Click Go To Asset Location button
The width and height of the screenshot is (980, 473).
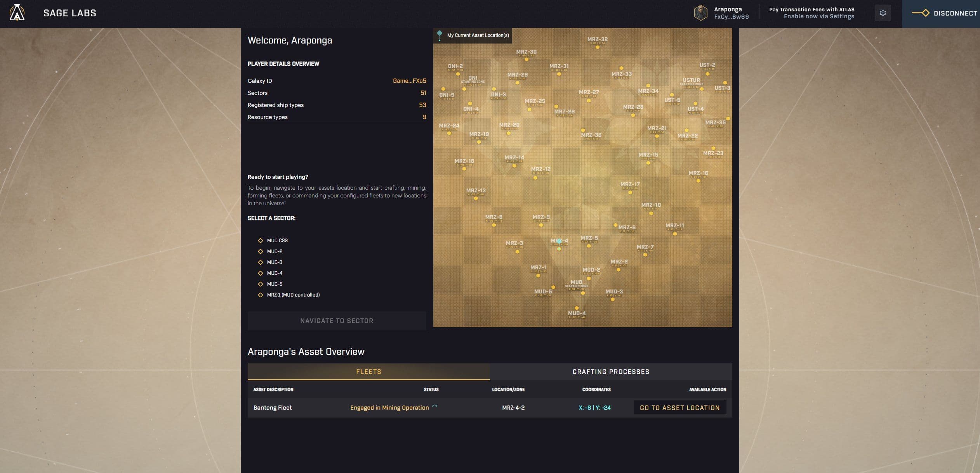(680, 408)
